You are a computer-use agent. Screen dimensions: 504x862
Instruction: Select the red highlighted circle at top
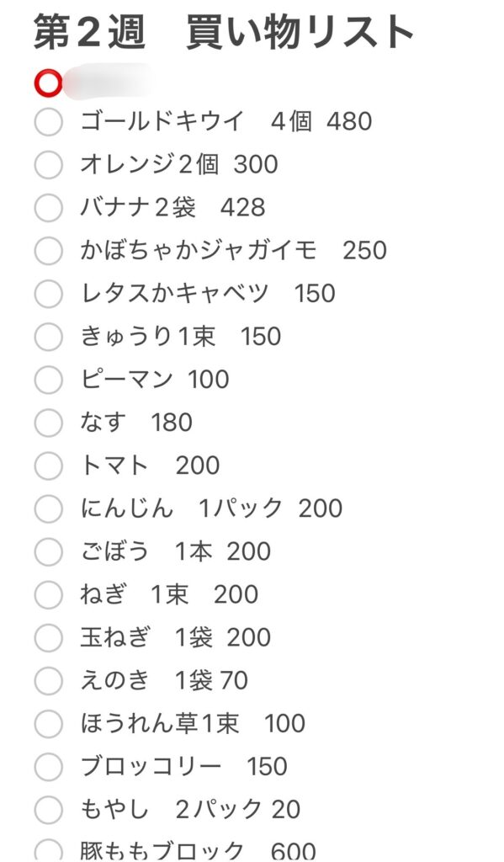coord(48,83)
